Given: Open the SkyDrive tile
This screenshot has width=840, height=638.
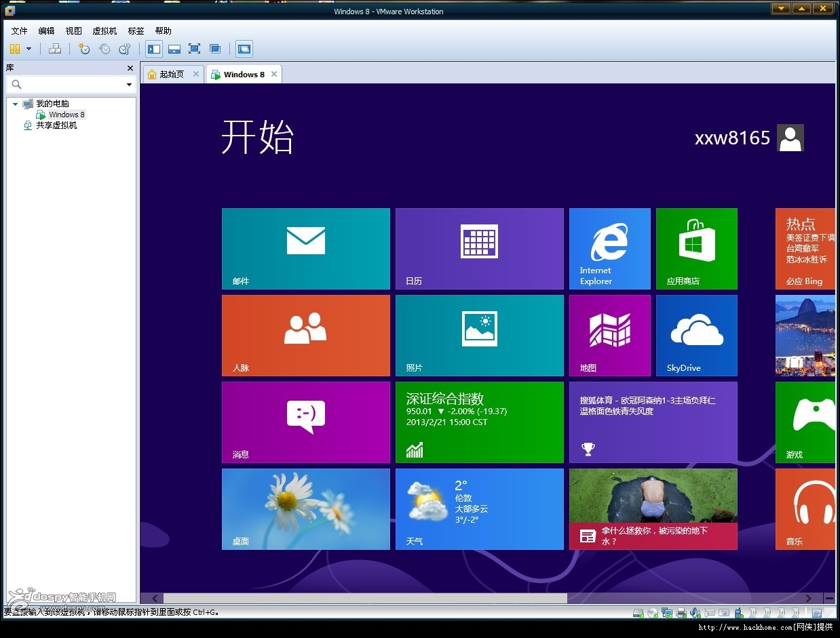Looking at the screenshot, I should click(x=697, y=336).
